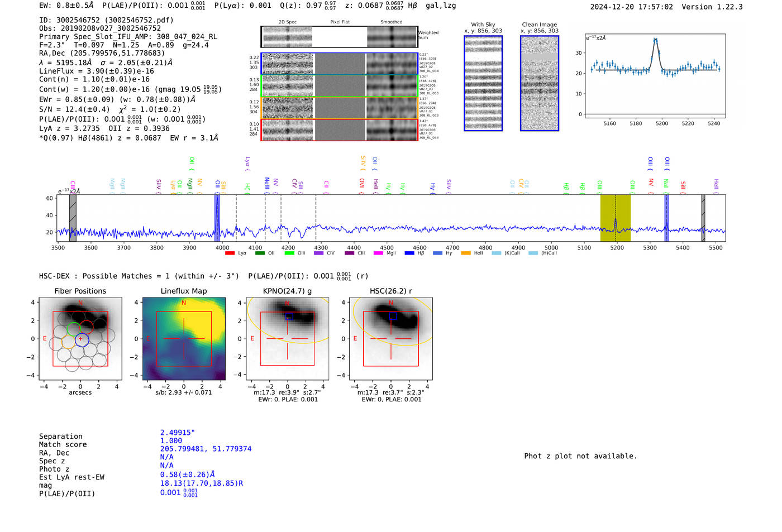
Task: Click the Primary Spec_Slot_IFU_AMP 308_047_024_RL line
Action: click(x=128, y=37)
